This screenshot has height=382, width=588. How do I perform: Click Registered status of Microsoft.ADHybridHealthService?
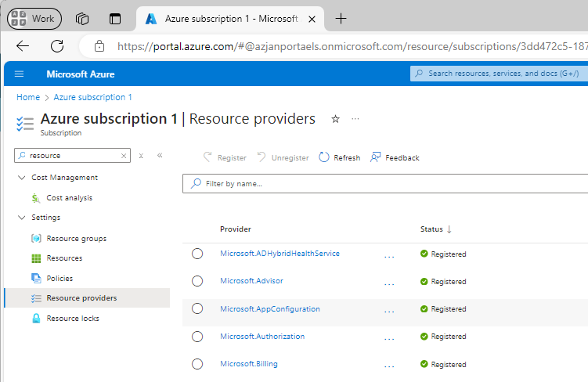coord(443,254)
